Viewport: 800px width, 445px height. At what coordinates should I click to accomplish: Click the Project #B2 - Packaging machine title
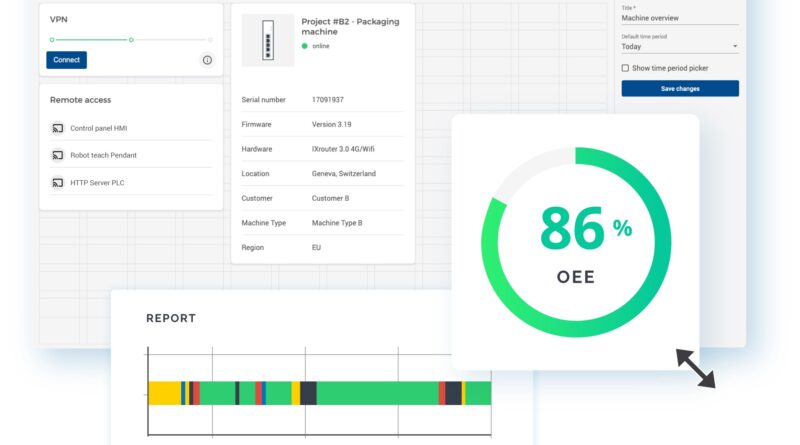pos(351,26)
